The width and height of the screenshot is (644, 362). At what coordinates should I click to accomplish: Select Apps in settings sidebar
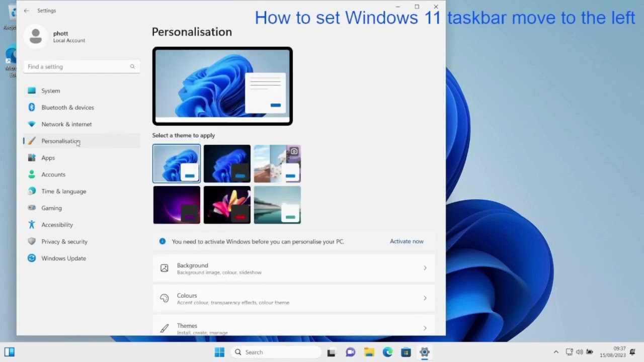pyautogui.click(x=82, y=158)
